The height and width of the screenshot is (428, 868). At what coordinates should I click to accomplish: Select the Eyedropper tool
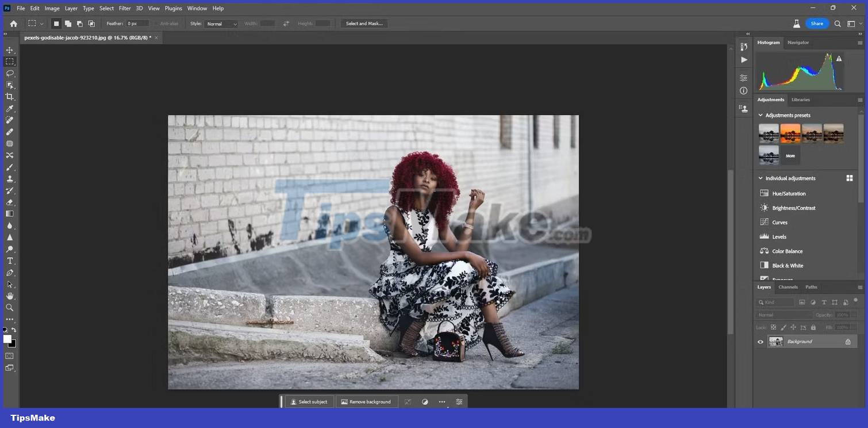tap(9, 108)
